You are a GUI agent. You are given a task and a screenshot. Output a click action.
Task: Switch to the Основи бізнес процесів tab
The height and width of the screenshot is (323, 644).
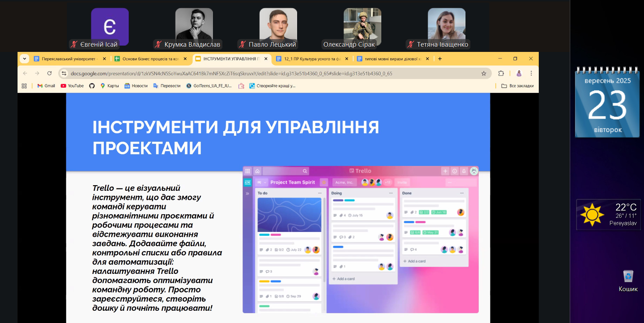pos(147,59)
